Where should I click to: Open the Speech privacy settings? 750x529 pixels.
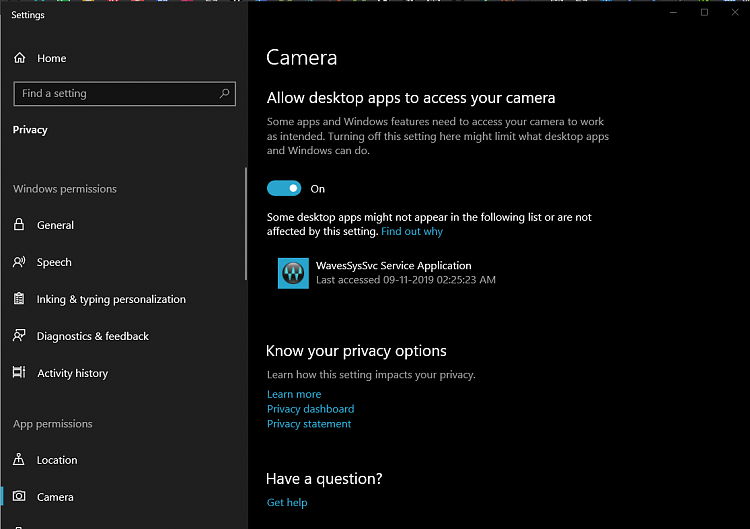(x=54, y=262)
